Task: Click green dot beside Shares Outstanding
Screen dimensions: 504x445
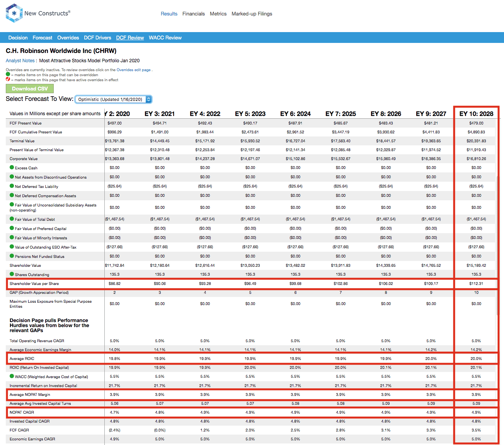Action: 12,274
